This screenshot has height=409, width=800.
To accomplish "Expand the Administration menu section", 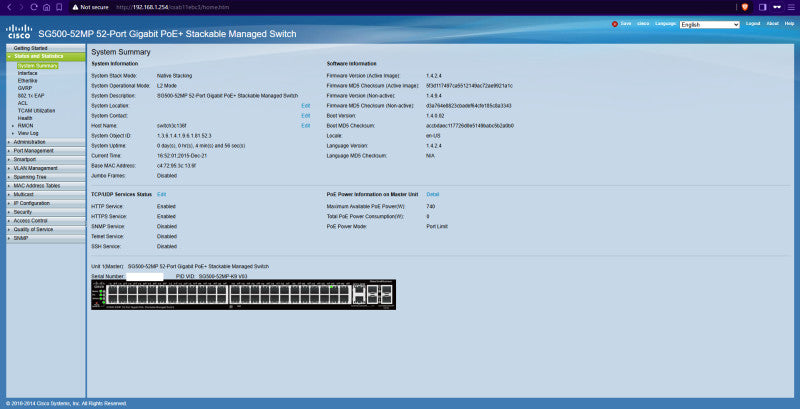I will [45, 142].
